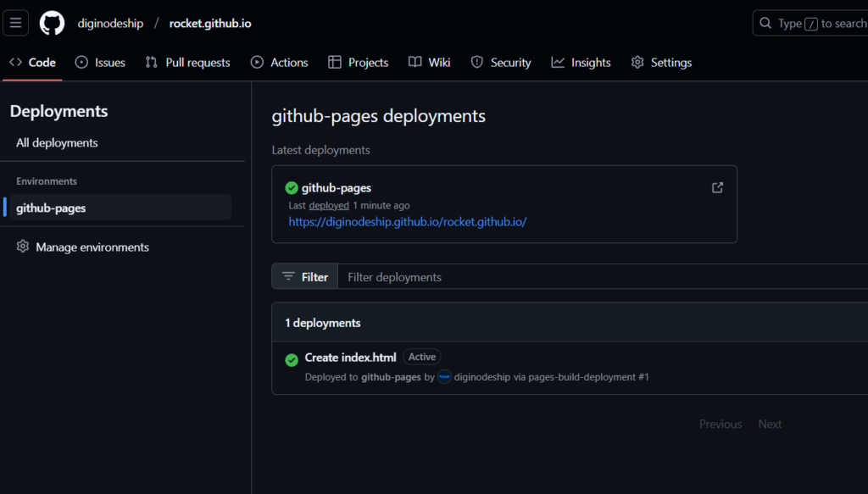Open the external link icon for github-pages
Image resolution: width=868 pixels, height=494 pixels.
[717, 188]
